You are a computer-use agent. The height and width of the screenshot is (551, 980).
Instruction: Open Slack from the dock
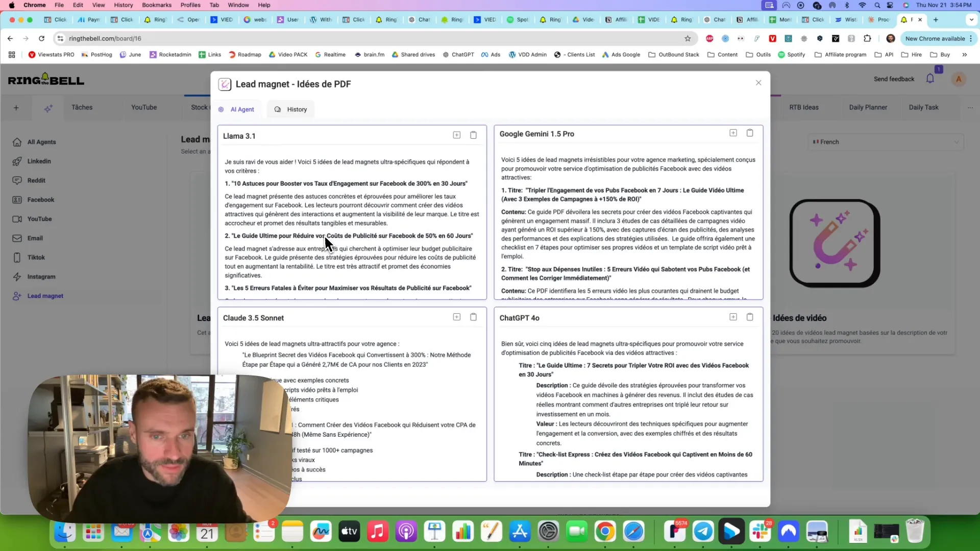pyautogui.click(x=760, y=532)
